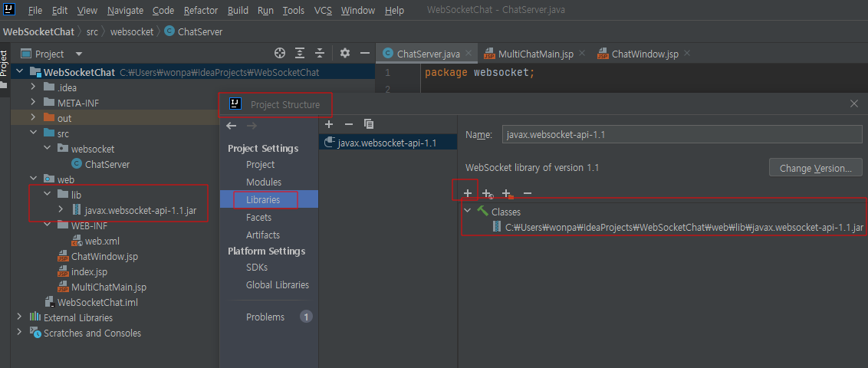Open the Navigate menu
Screen dimensions: 868x368
pos(125,11)
